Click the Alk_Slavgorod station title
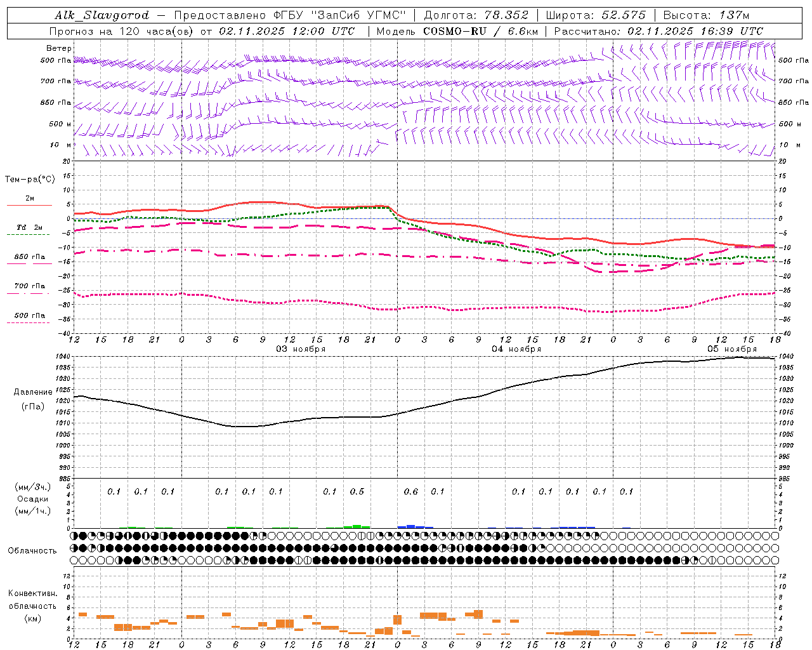The width and height of the screenshot is (812, 650). [102, 15]
